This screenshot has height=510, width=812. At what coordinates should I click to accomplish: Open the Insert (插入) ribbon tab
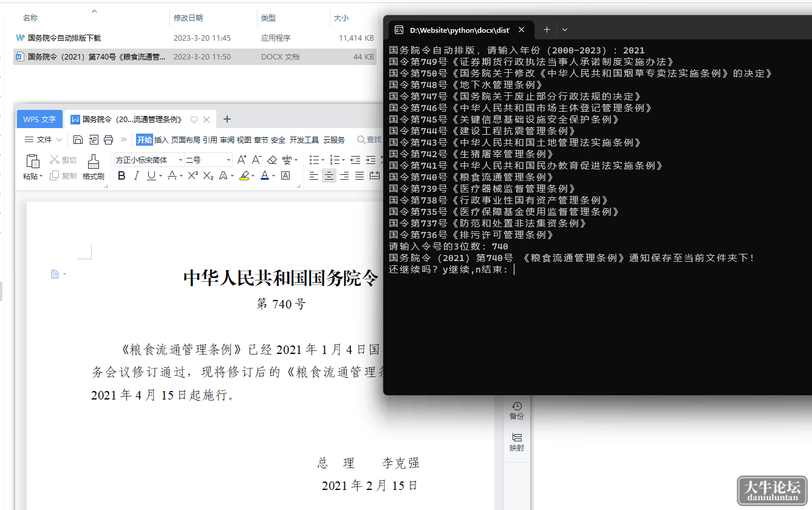tap(162, 140)
